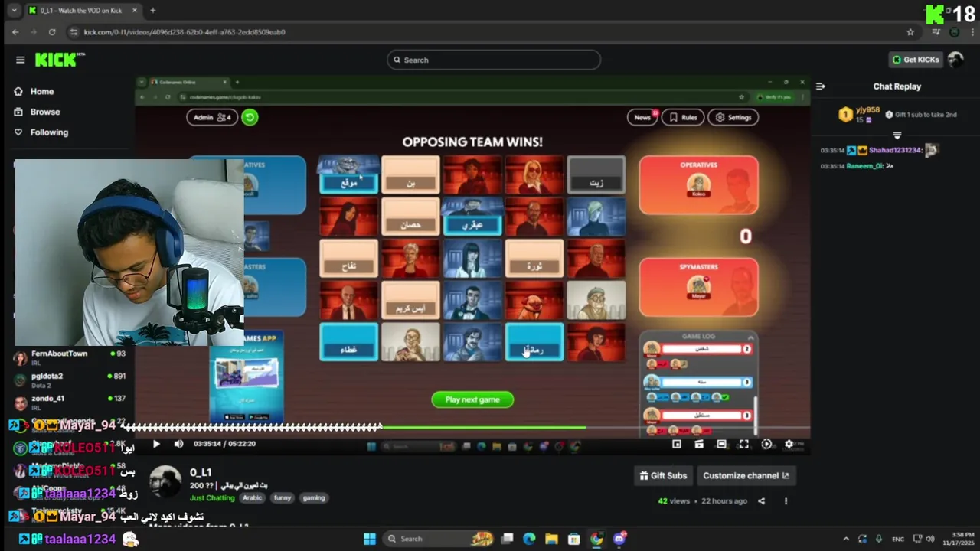Click the Customize channel button

coord(746,475)
